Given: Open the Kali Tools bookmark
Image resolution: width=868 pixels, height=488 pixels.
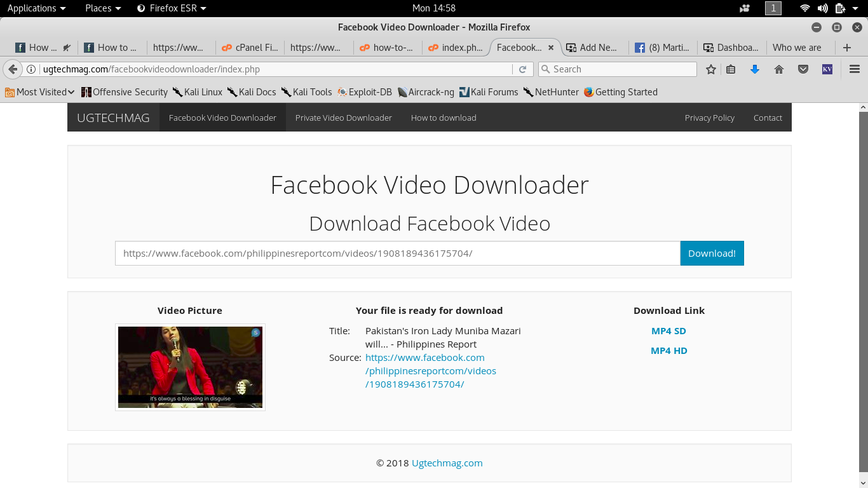Looking at the screenshot, I should coord(307,92).
